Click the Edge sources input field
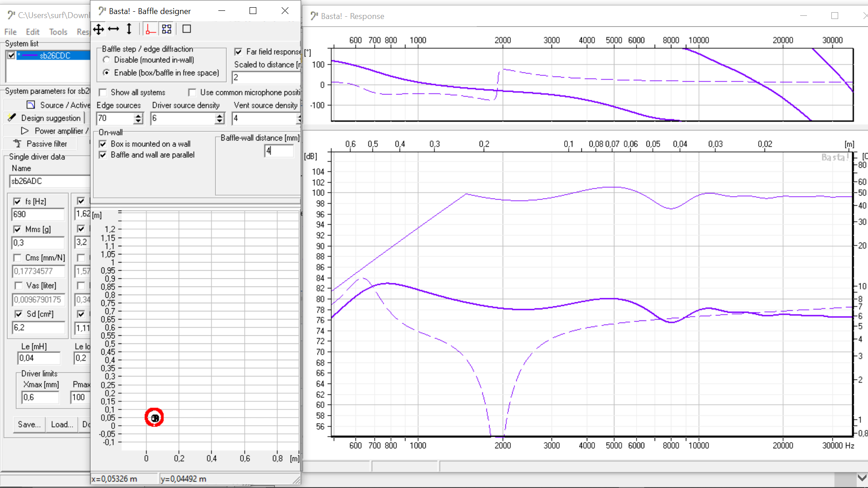This screenshot has height=488, width=868. coord(115,118)
